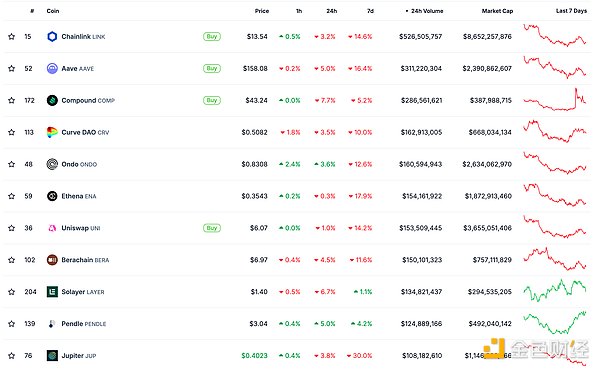Open the Solayer 7-day sparkline chart
600x370 pixels.
555,291
